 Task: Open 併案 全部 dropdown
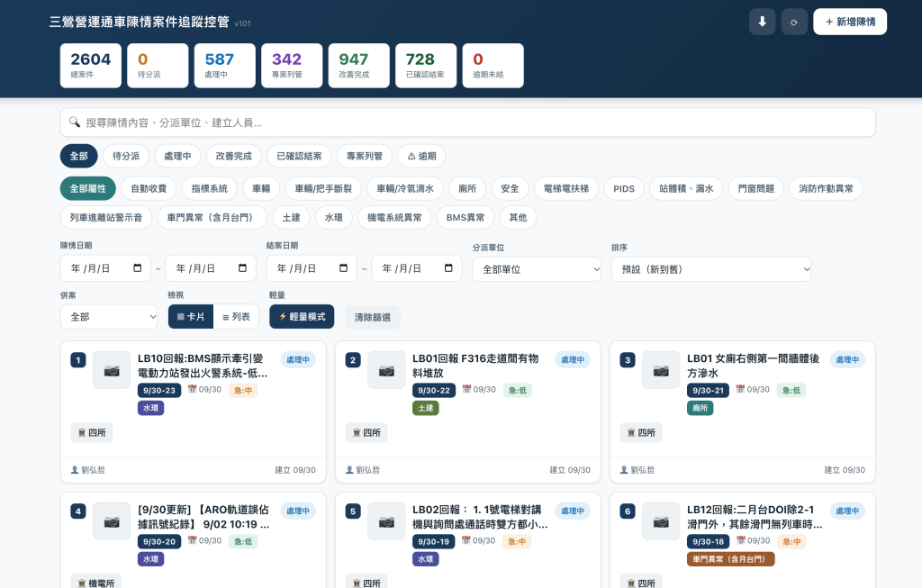(109, 317)
